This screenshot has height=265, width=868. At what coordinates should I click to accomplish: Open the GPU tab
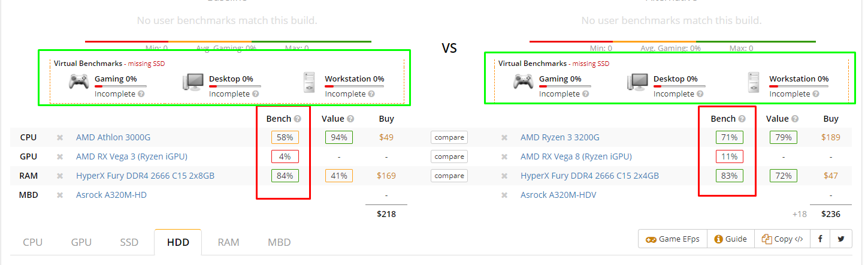(x=81, y=242)
